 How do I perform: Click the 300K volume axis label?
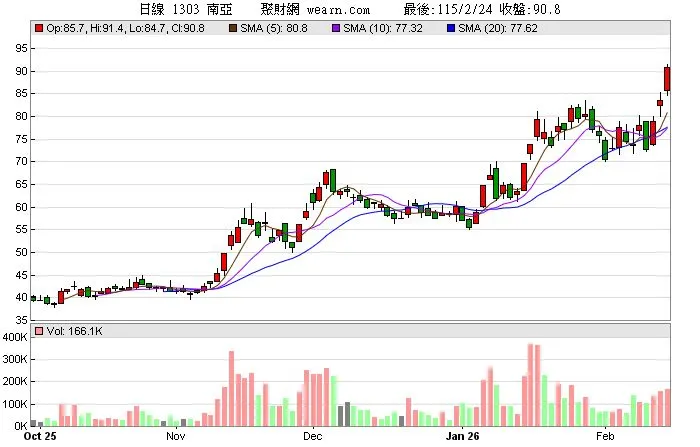15,359
